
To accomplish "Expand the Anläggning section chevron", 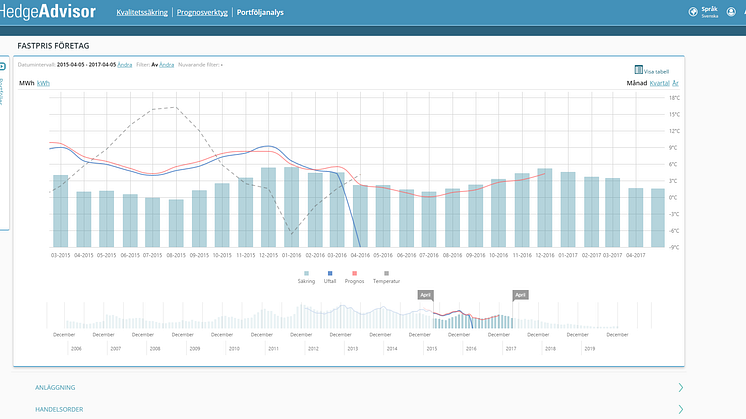I will (x=681, y=388).
